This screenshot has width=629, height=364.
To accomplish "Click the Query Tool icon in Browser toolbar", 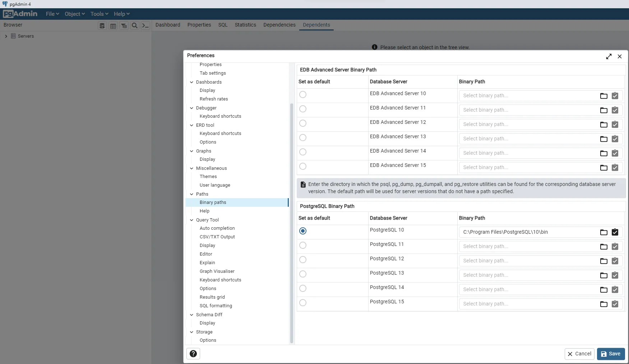I will pos(102,26).
